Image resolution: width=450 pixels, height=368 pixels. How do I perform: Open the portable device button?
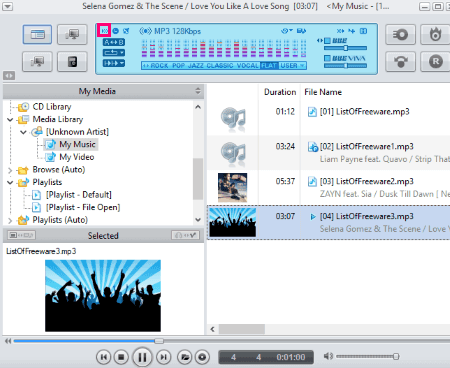72,61
